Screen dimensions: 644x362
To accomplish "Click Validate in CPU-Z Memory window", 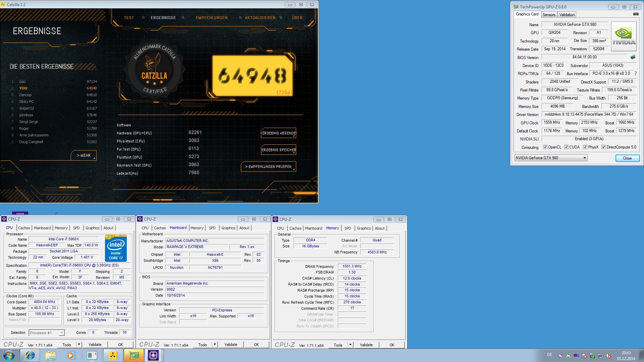I will coord(366,345).
